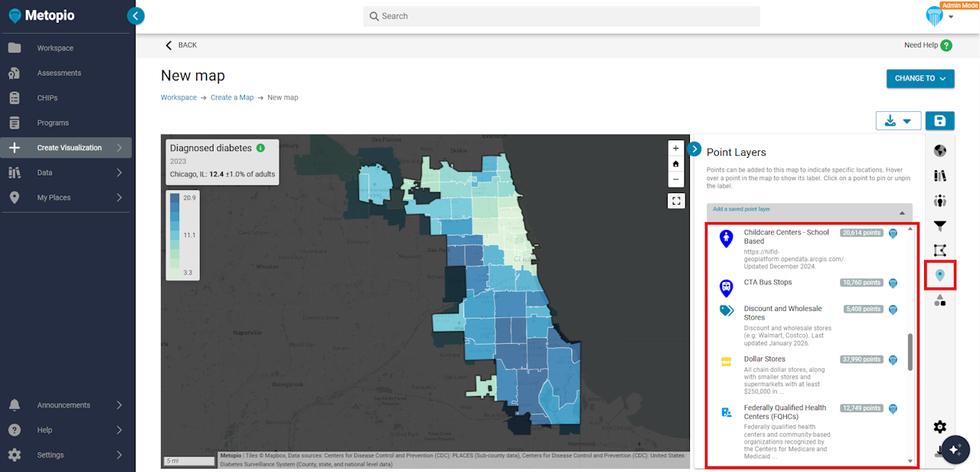
Task: Click the BACK link
Action: [x=181, y=45]
